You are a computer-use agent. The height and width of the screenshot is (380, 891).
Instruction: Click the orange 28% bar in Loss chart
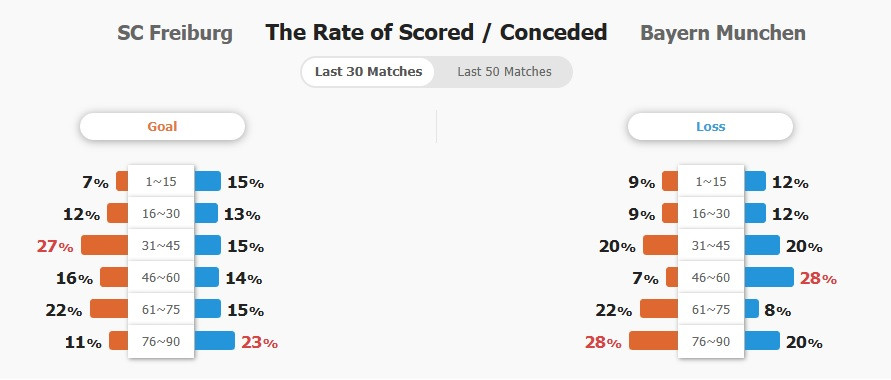[653, 341]
